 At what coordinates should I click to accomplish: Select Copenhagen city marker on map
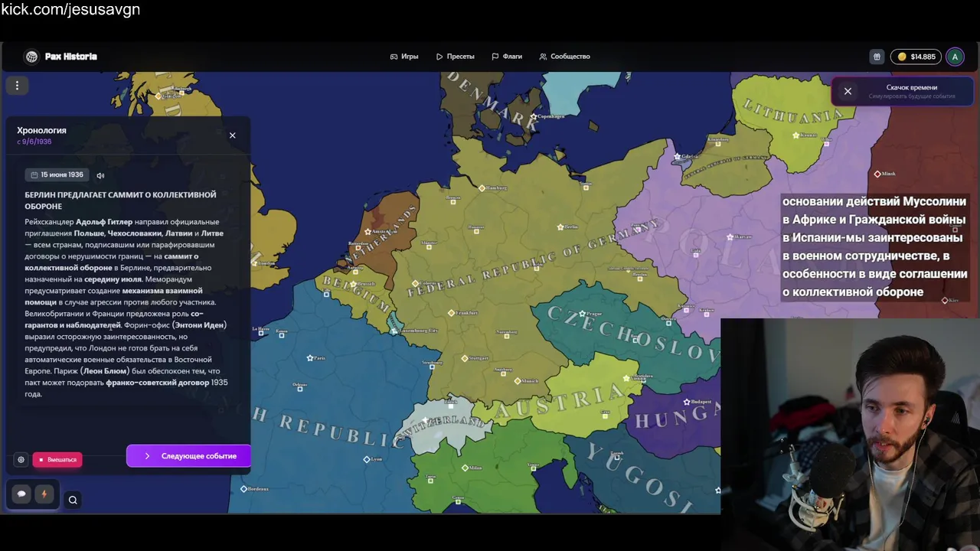pos(534,117)
